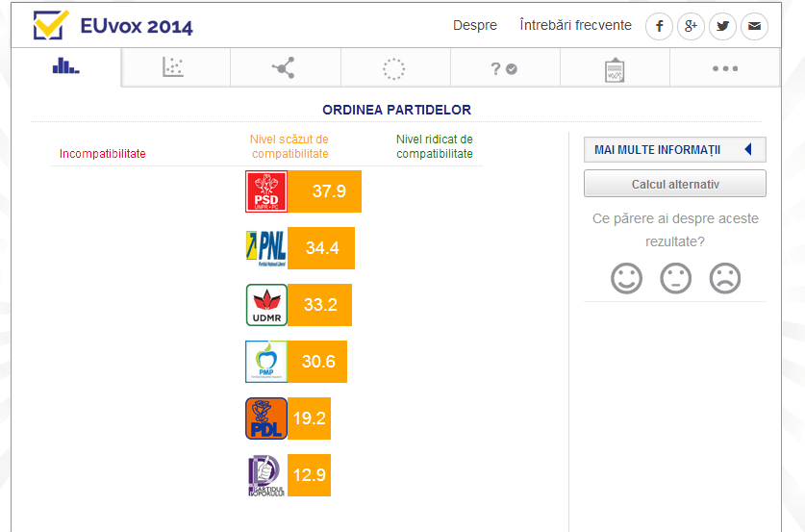Click the PNL 34.4 score bar

coord(321,248)
